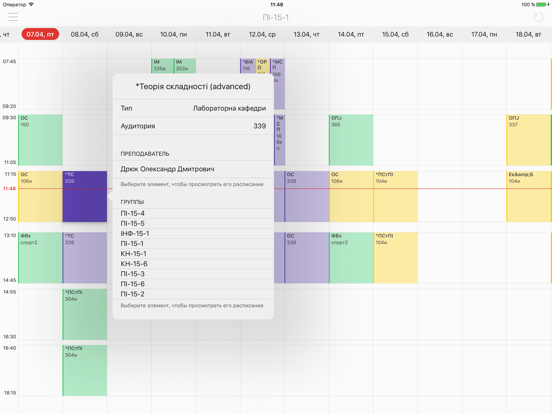Image resolution: width=552 pixels, height=414 pixels.
Task: Select the 08.04, сб date tab
Action: [84, 34]
